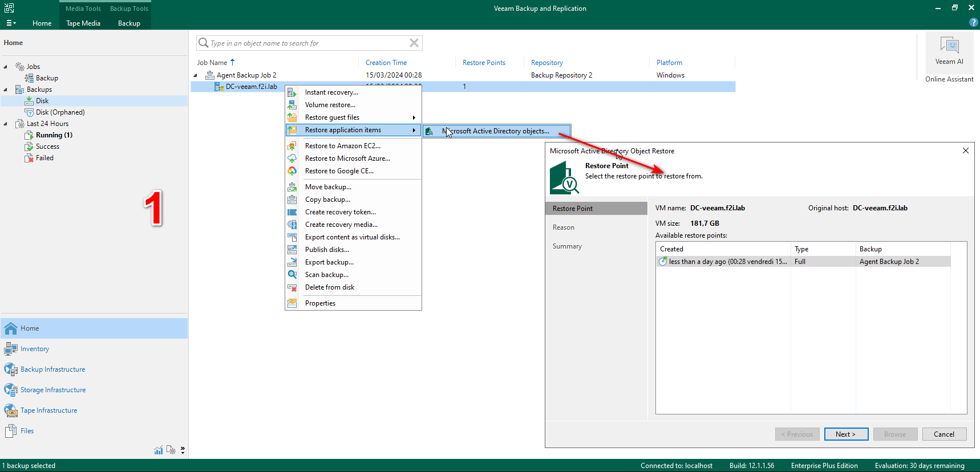Click the Instant recovery icon in context menu
Screen dimensions: 980x472
tap(292, 92)
